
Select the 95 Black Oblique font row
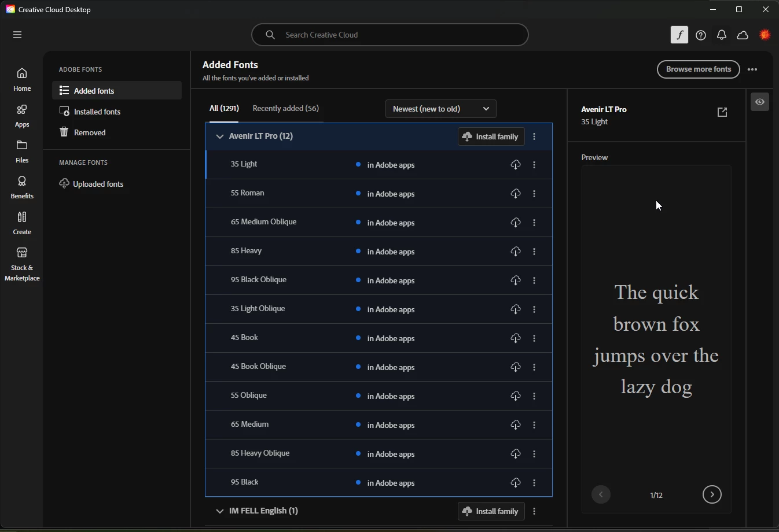[379, 280]
